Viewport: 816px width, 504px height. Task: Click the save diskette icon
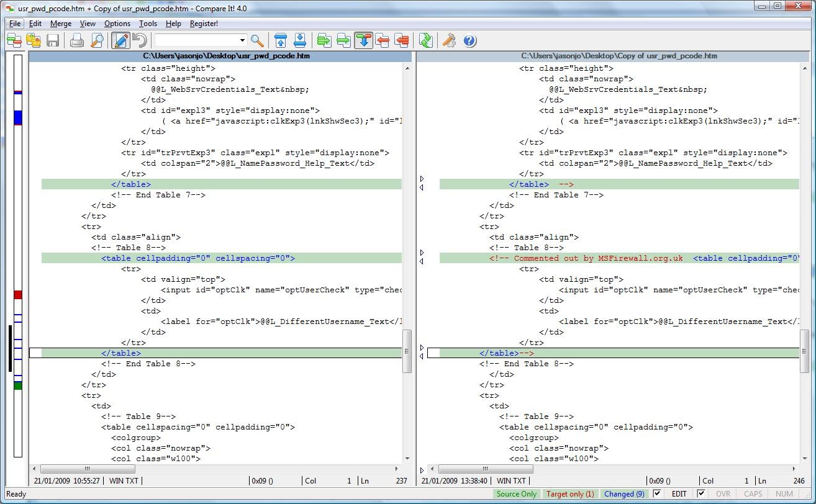coord(53,41)
